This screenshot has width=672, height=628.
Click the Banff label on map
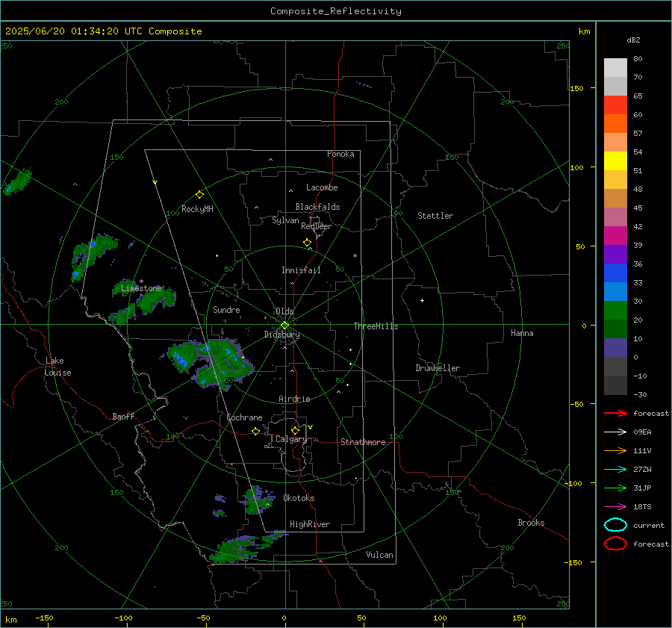pyautogui.click(x=123, y=417)
